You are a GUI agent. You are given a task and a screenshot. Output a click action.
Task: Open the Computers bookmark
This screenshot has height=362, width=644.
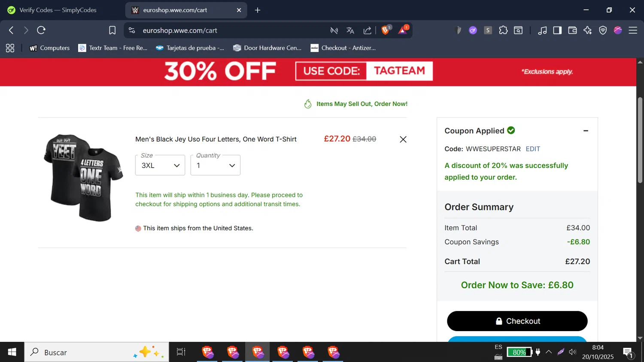49,48
